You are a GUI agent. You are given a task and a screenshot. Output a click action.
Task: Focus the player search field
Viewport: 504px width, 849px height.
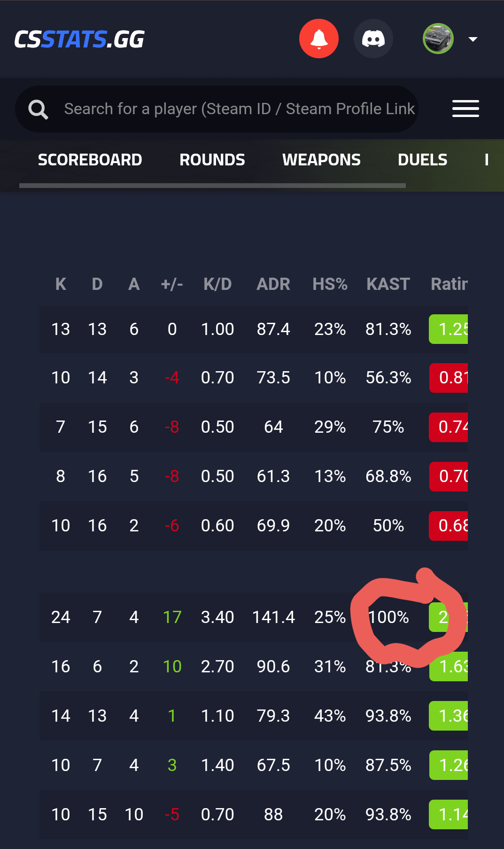240,109
